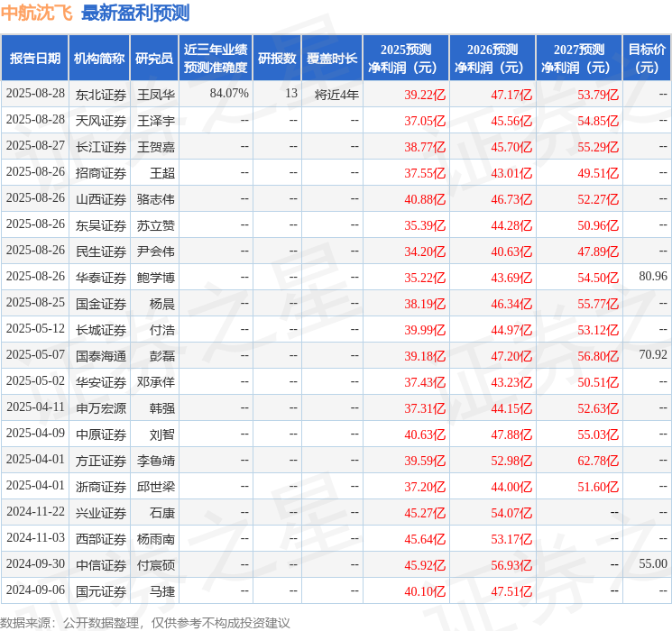Click the 近三年业绩预测准确度 column header
Viewport: 672px width, 631px height.
click(x=216, y=59)
